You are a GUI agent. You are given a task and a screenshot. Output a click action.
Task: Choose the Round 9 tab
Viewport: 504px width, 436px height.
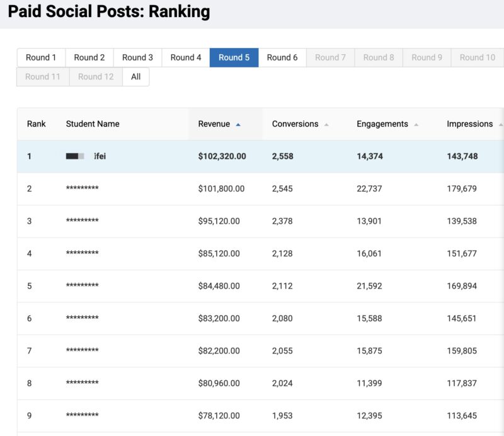(x=427, y=57)
